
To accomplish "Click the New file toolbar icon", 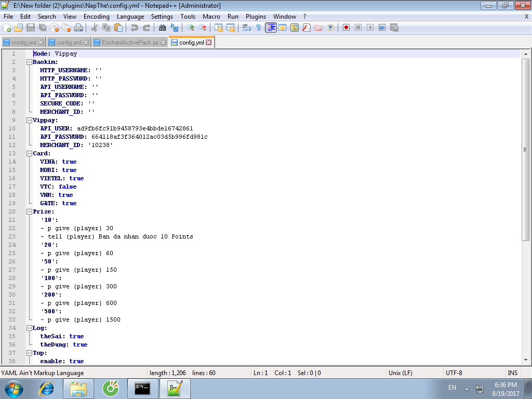I will click(x=7, y=28).
